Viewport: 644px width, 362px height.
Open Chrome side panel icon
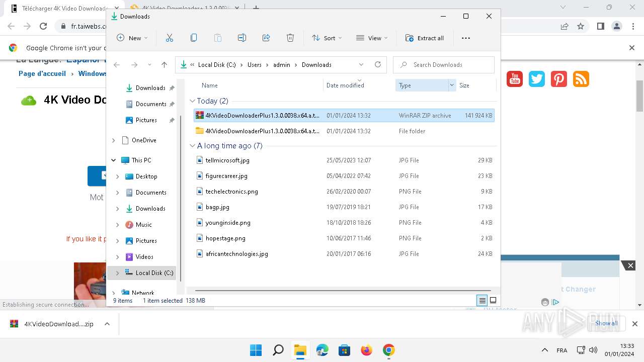600,26
